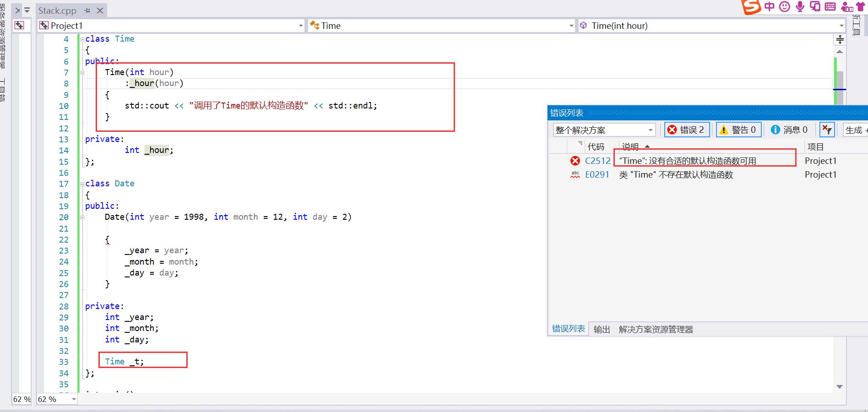Toggle the 消息 0 messages filter

tap(789, 130)
